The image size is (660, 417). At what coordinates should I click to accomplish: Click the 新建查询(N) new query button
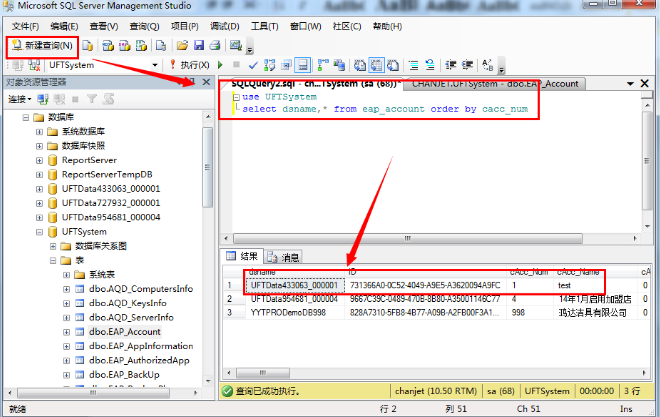42,45
